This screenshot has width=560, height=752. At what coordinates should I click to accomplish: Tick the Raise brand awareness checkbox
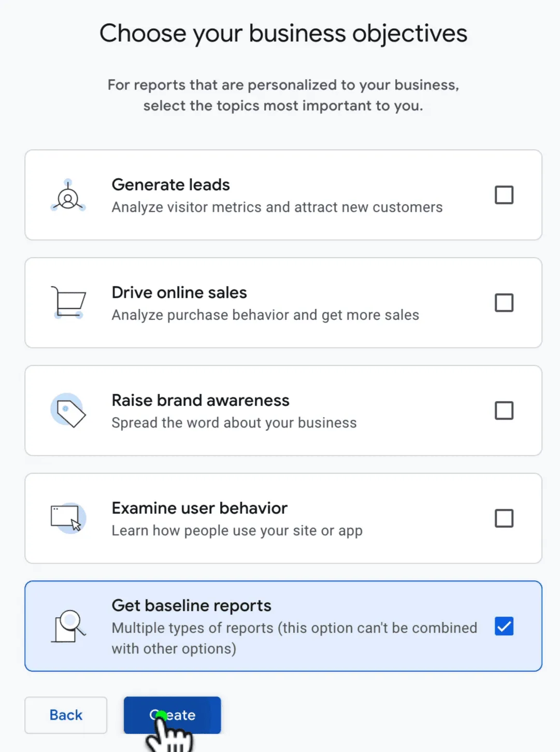pyautogui.click(x=504, y=410)
